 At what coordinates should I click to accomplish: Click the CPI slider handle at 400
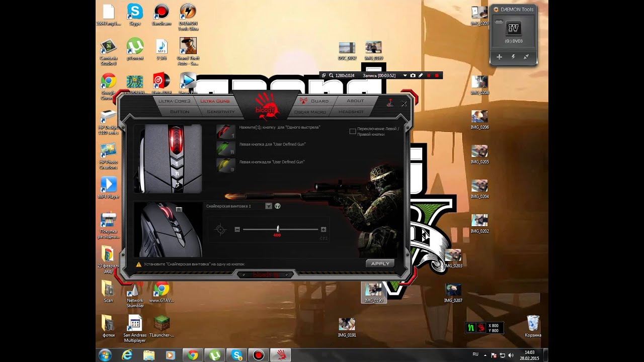[x=278, y=229]
